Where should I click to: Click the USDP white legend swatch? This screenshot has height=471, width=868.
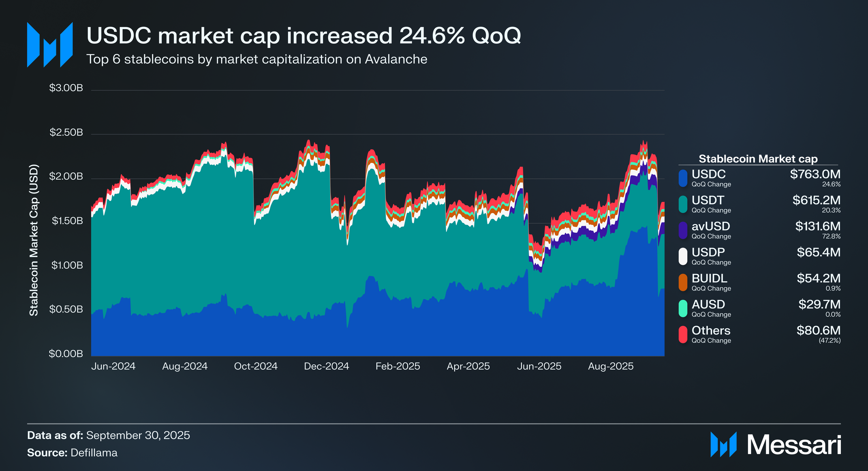[683, 256]
